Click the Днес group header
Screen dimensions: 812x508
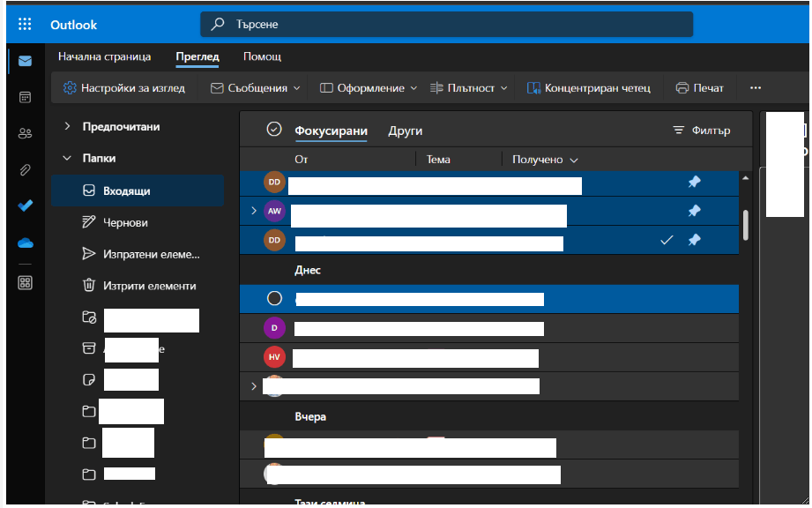tap(308, 270)
